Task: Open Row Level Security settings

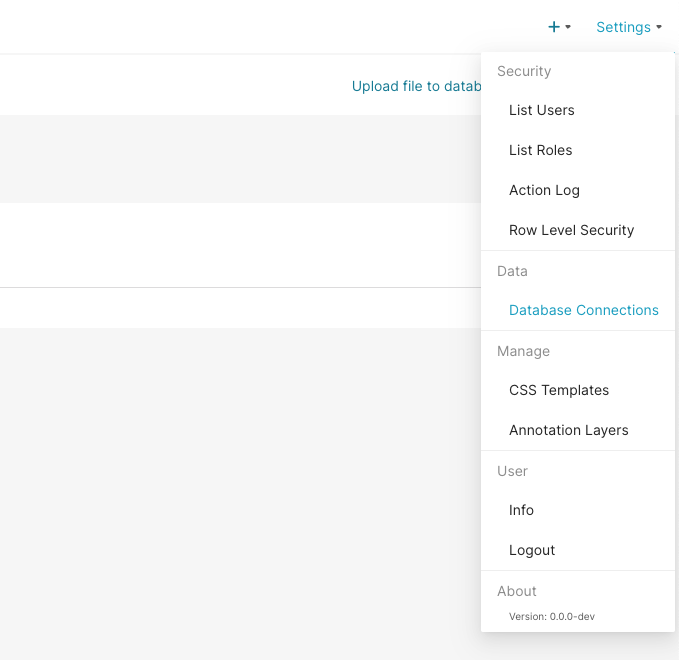Action: coord(572,230)
